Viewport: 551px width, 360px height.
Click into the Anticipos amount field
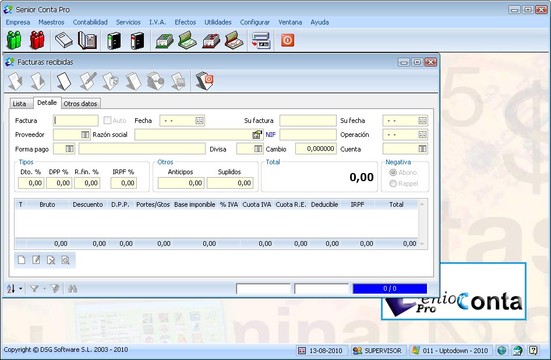click(x=181, y=183)
